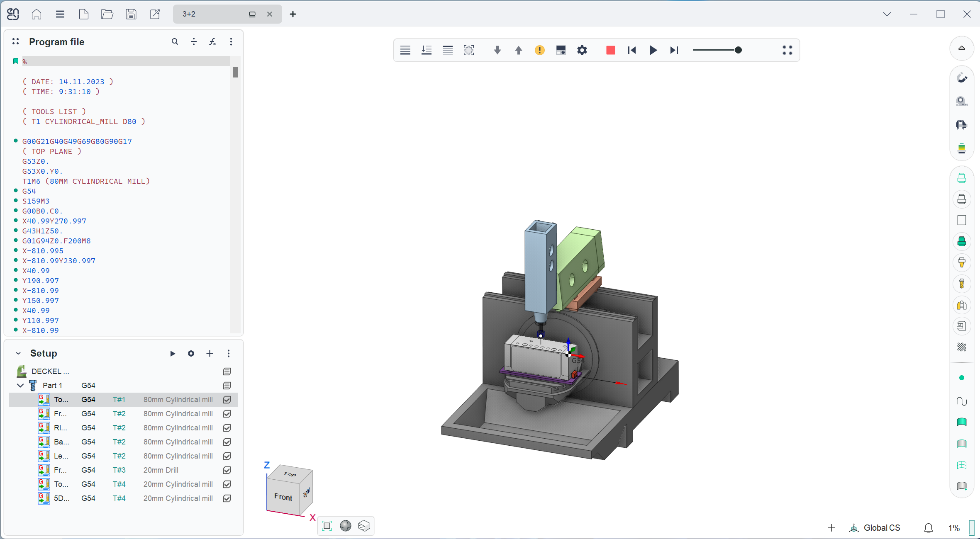The image size is (980, 539).
Task: Click the notification bell icon
Action: point(929,528)
